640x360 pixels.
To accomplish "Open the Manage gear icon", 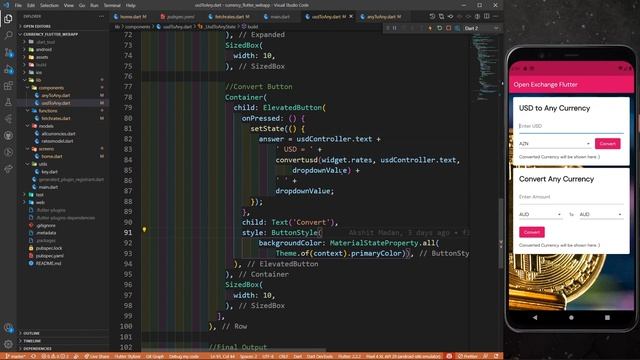I will [x=8, y=344].
